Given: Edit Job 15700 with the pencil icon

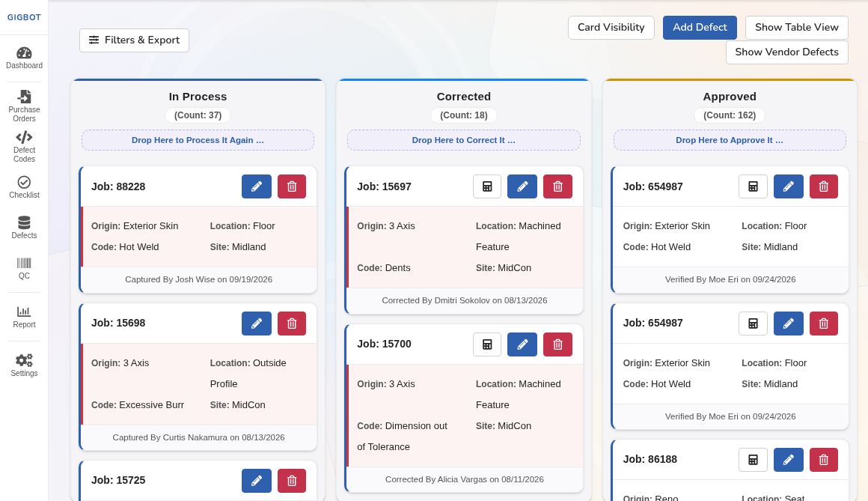Looking at the screenshot, I should (522, 344).
